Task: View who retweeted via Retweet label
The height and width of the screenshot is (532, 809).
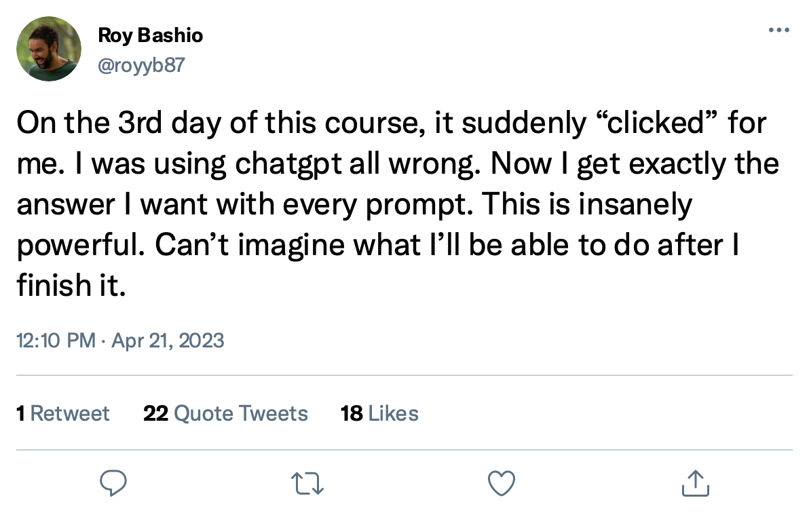Action: 70,413
